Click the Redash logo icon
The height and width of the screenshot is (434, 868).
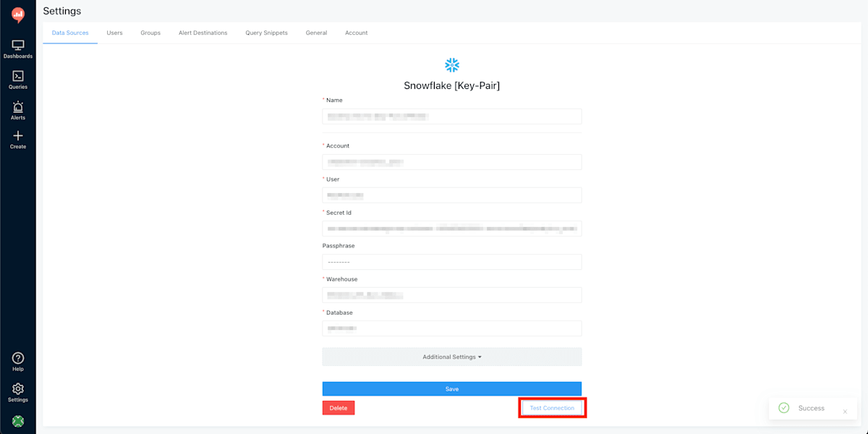point(18,14)
